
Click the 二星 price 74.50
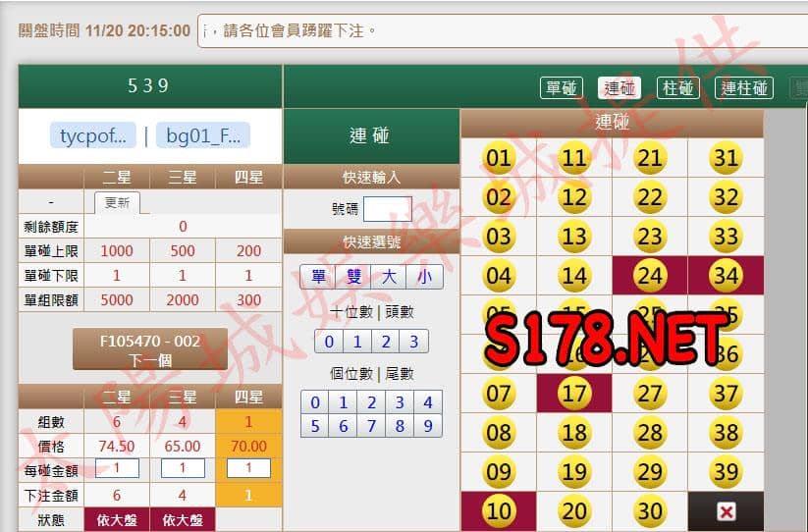pyautogui.click(x=117, y=446)
